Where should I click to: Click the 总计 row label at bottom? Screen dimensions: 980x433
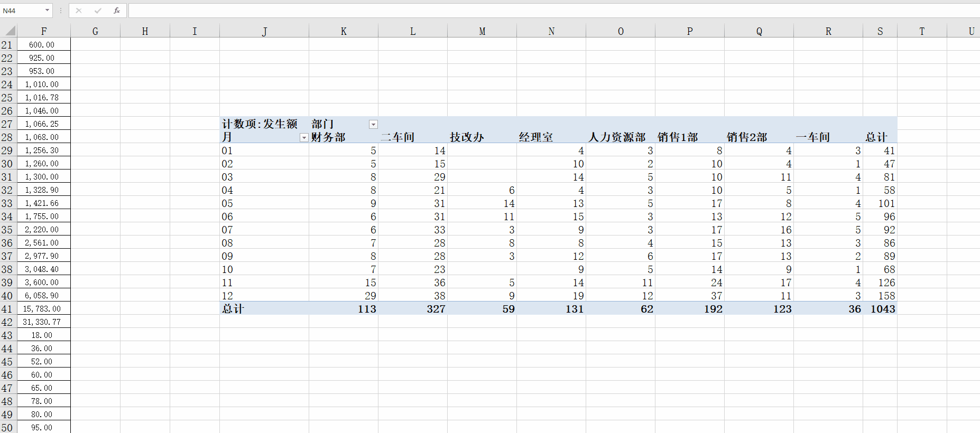[234, 309]
